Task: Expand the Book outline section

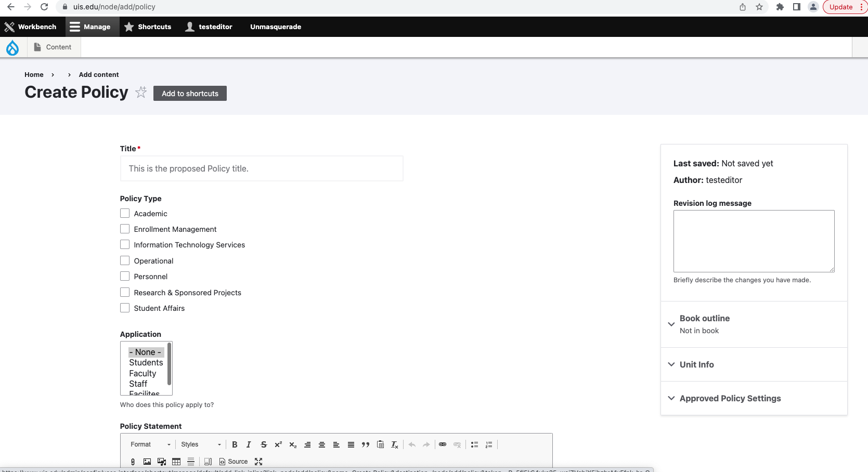Action: (x=754, y=324)
